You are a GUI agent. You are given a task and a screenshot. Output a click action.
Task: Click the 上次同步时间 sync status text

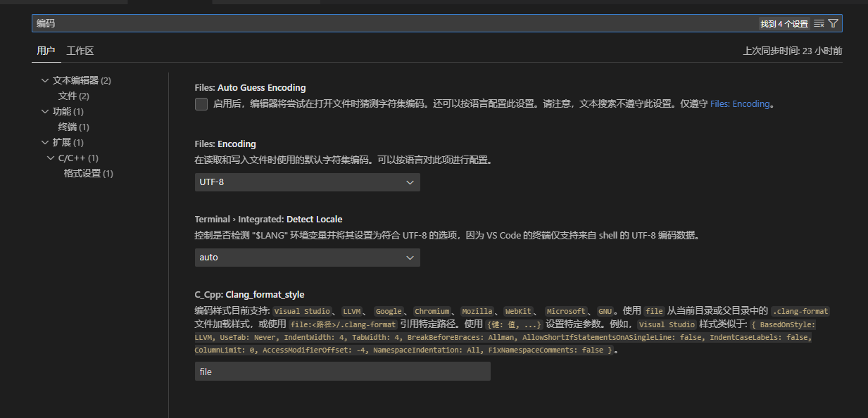click(x=792, y=51)
